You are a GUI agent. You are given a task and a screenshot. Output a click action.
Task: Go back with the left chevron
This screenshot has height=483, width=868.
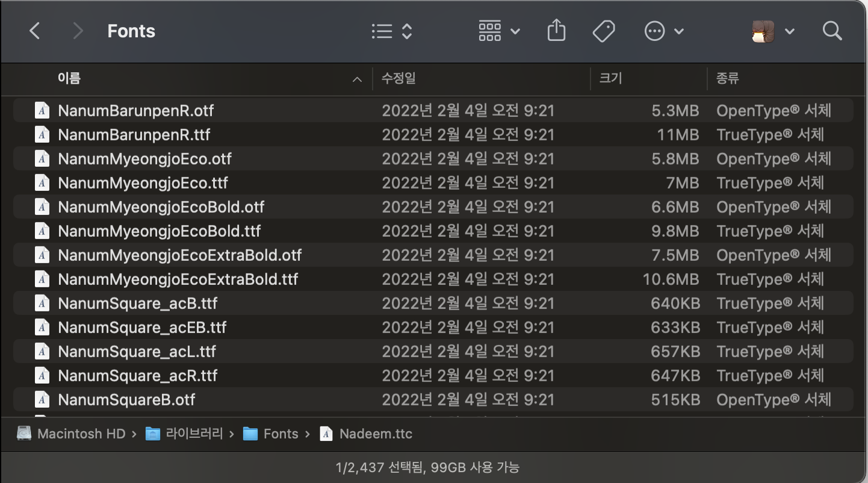tap(35, 31)
